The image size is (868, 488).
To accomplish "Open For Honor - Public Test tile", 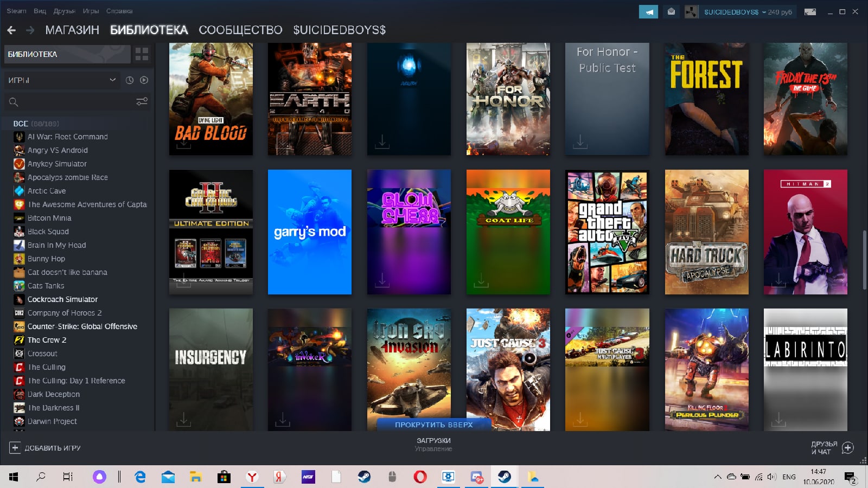I will tap(607, 99).
